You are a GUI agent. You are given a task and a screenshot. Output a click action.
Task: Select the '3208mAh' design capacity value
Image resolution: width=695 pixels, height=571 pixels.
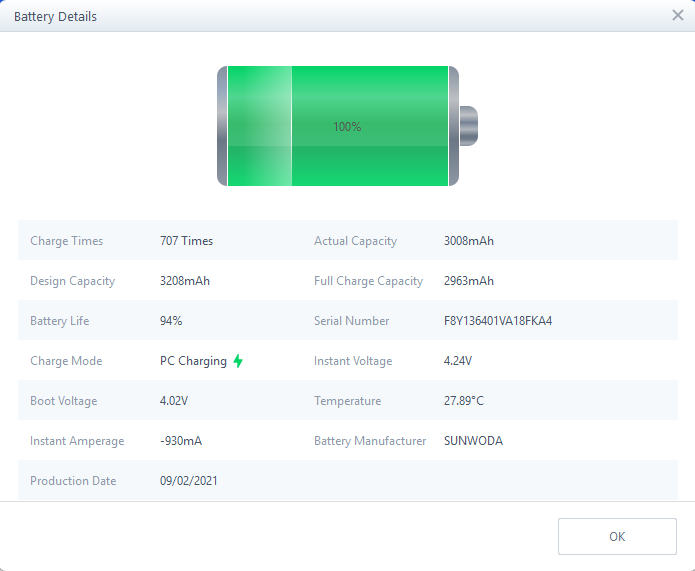click(184, 281)
